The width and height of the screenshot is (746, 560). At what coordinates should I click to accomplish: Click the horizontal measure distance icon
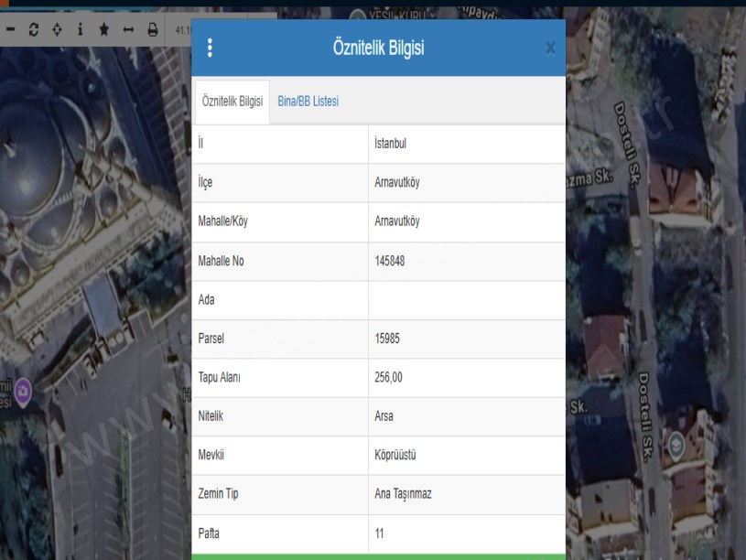pyautogui.click(x=128, y=29)
